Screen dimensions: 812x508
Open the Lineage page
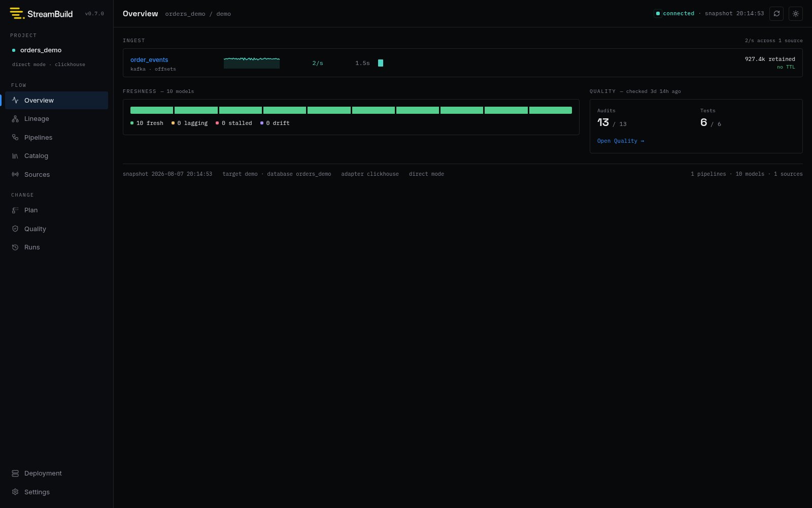point(56,119)
